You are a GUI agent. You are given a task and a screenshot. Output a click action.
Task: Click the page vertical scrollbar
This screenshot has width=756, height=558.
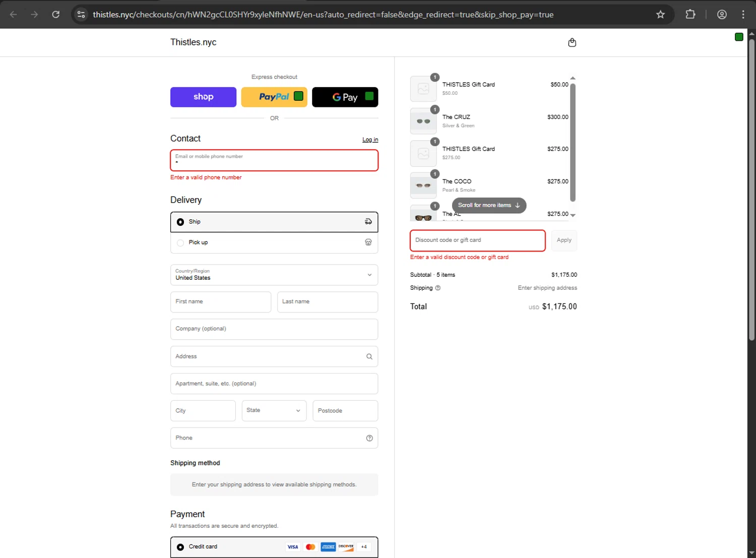click(x=751, y=189)
